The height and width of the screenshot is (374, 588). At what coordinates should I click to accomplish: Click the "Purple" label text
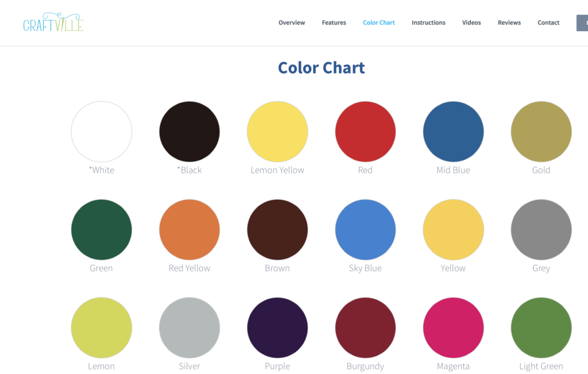(277, 367)
